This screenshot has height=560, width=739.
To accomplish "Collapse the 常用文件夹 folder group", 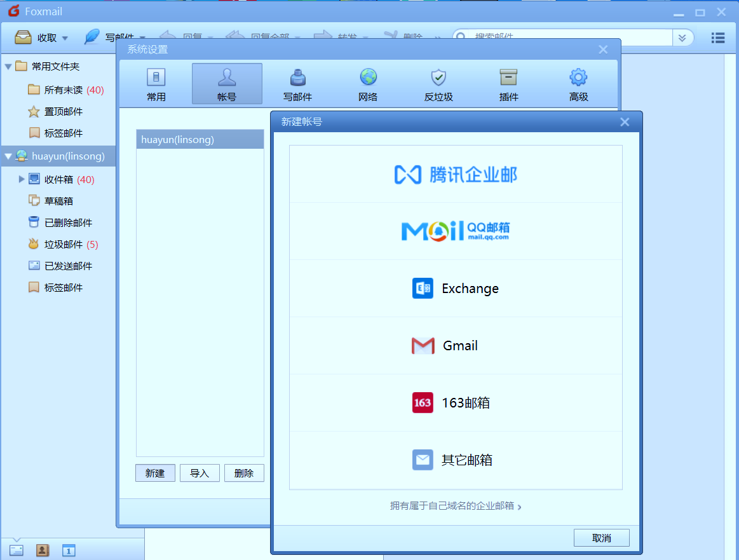I will [7, 66].
